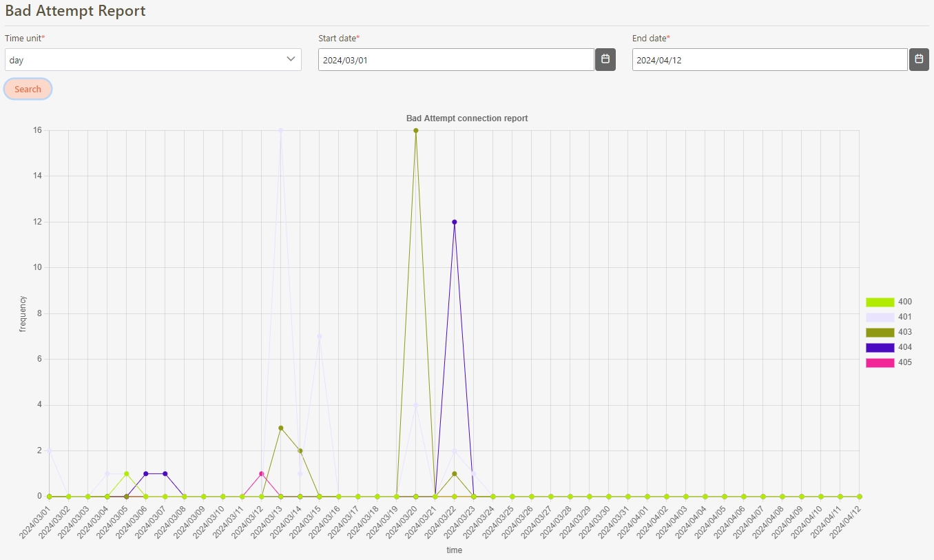Screen dimensions: 934x560
Task: Click the 403 point at value 3
Action: 281,428
